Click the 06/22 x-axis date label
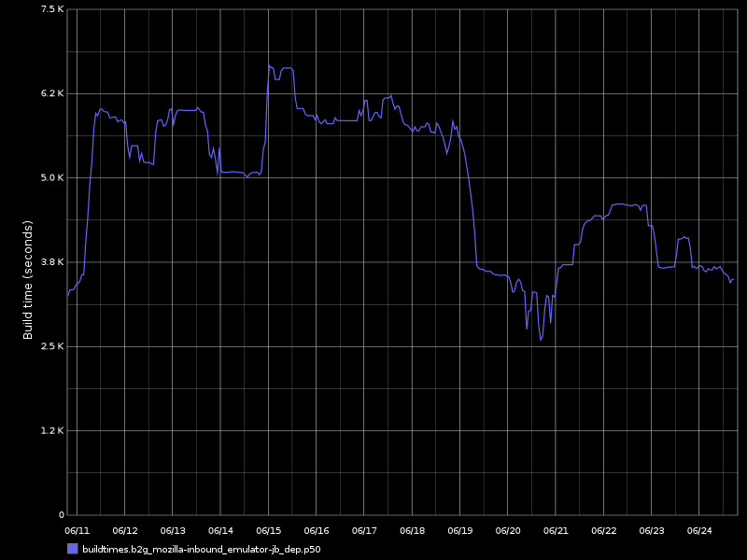The height and width of the screenshot is (560, 747). 604,530
